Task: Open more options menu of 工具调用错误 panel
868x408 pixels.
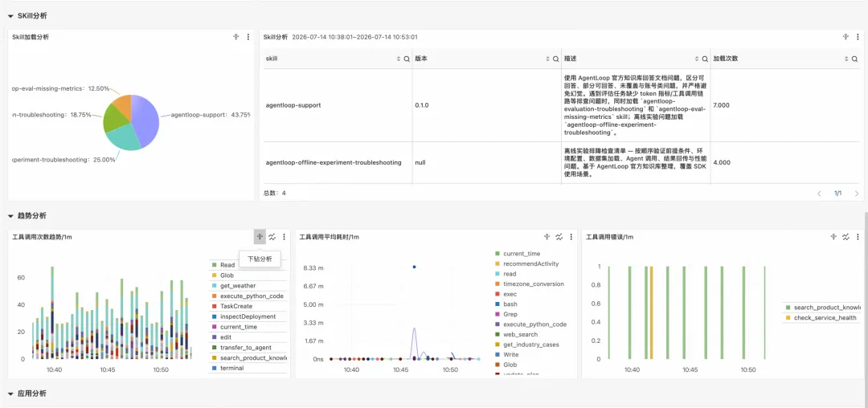Action: pos(858,237)
